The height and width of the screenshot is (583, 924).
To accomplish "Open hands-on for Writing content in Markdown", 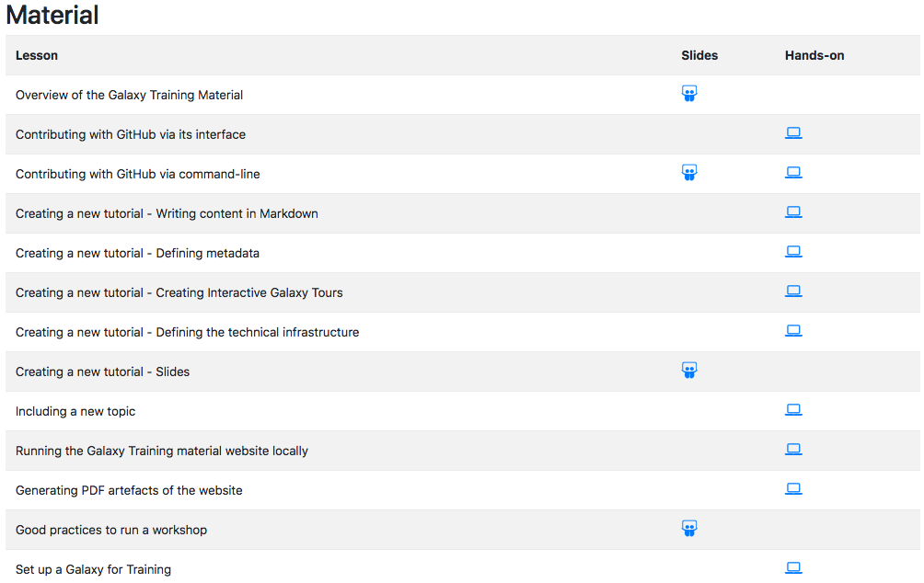I will (x=793, y=212).
